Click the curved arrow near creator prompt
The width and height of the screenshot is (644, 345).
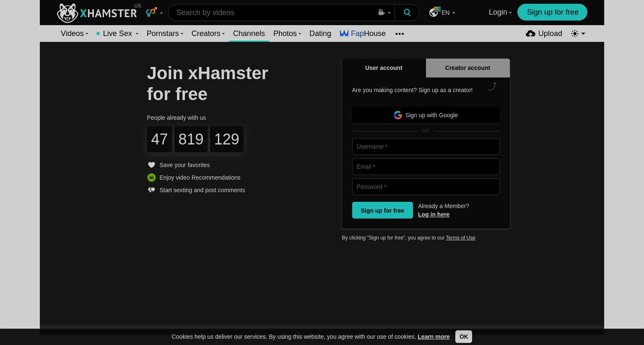(492, 86)
